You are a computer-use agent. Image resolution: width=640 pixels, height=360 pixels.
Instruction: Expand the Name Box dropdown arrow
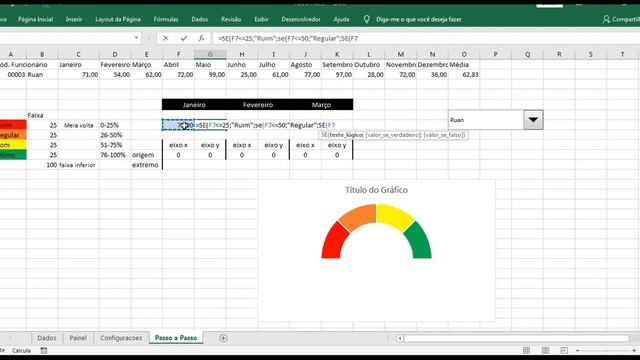(136, 38)
